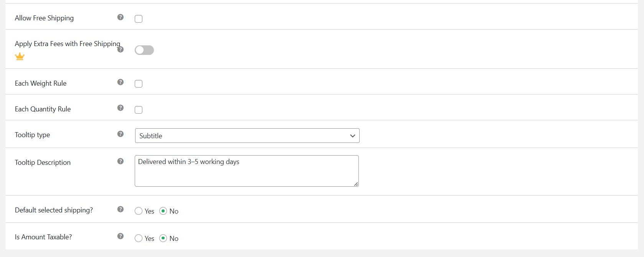Click the help icon for Apply Extra Fees

121,50
